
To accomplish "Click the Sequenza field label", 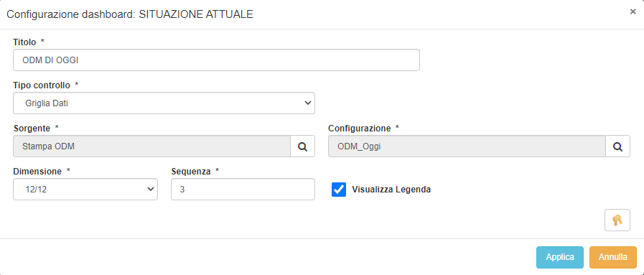I will tap(190, 172).
